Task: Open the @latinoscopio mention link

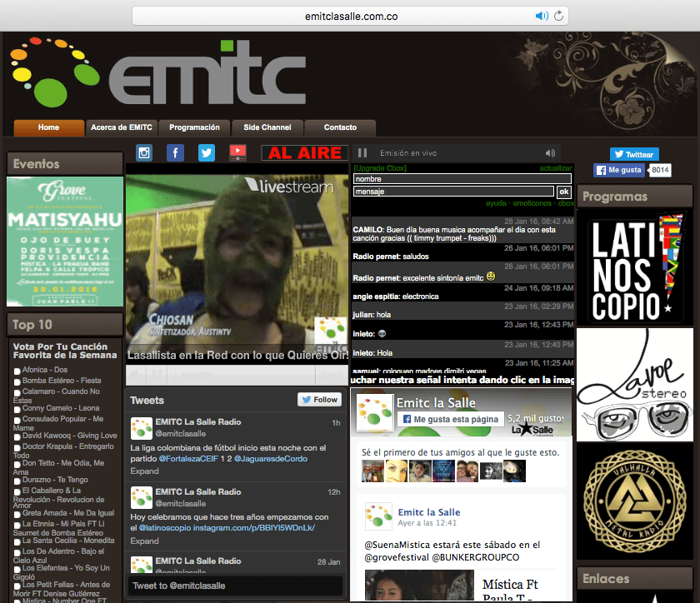Action: click(165, 528)
